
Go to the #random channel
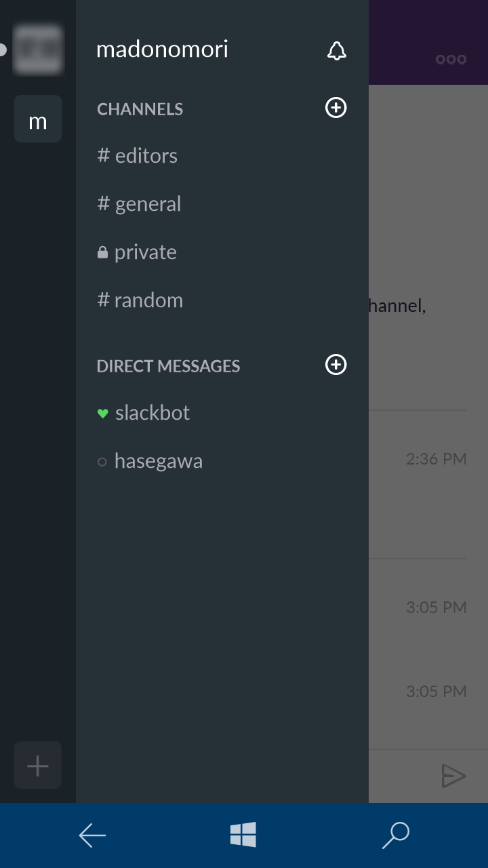pyautogui.click(x=140, y=300)
